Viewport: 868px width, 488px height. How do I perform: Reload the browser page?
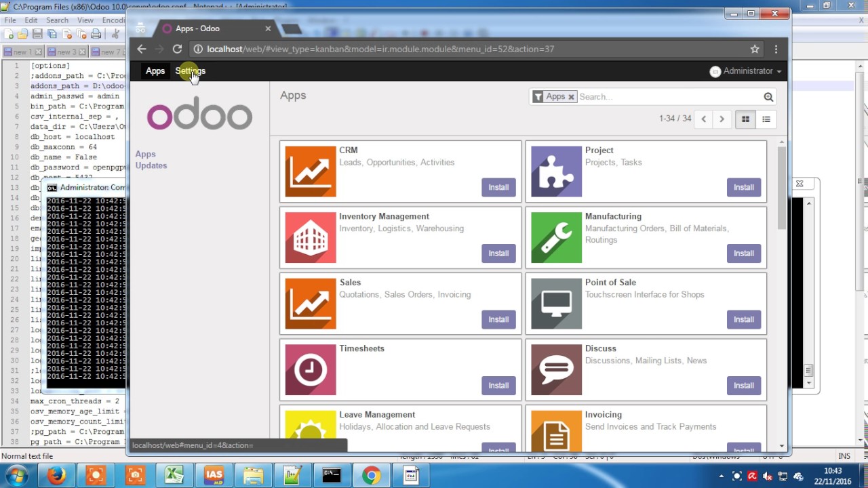pos(177,49)
